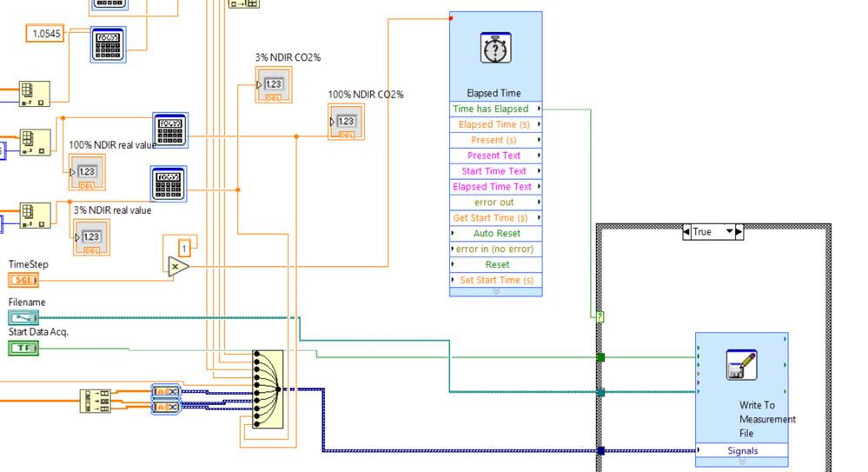868x472 pixels.
Task: Click the Get Start Time (s) terminal
Action: tap(496, 217)
